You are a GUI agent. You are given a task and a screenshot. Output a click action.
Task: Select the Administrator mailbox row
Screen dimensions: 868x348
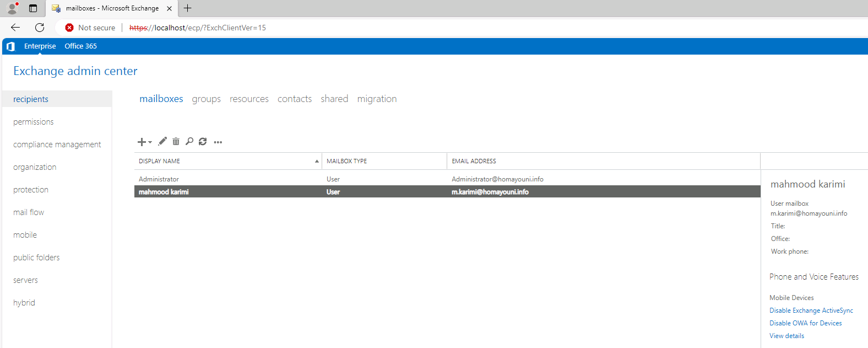[447, 179]
